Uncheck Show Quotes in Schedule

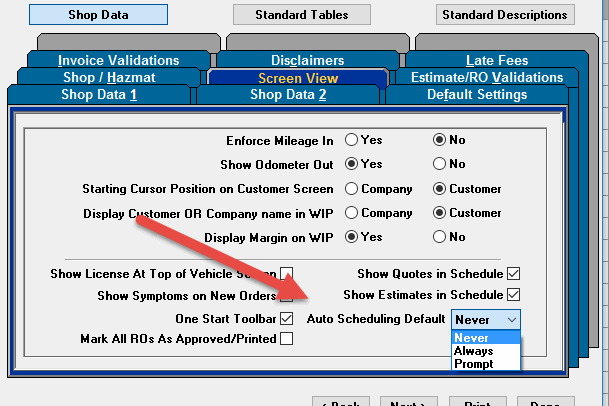point(513,274)
